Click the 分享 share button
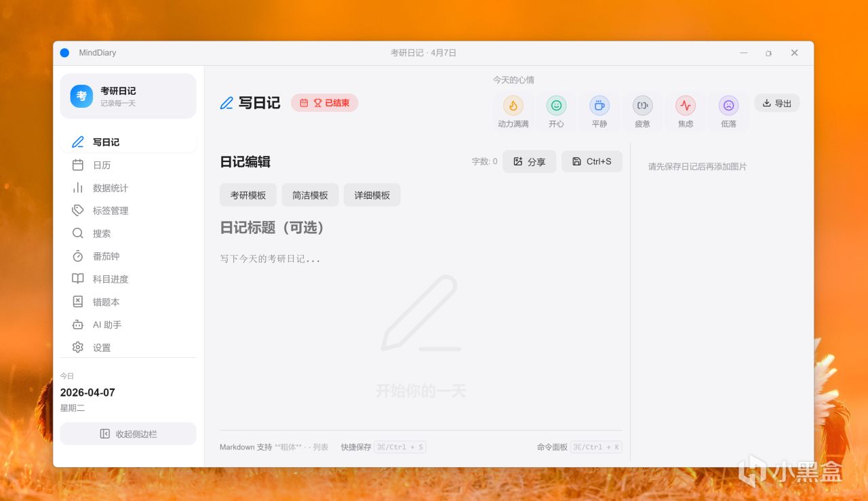 pyautogui.click(x=530, y=161)
